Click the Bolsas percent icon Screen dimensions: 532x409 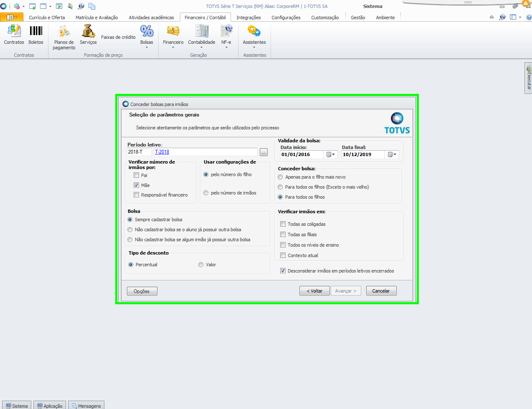coord(147,31)
